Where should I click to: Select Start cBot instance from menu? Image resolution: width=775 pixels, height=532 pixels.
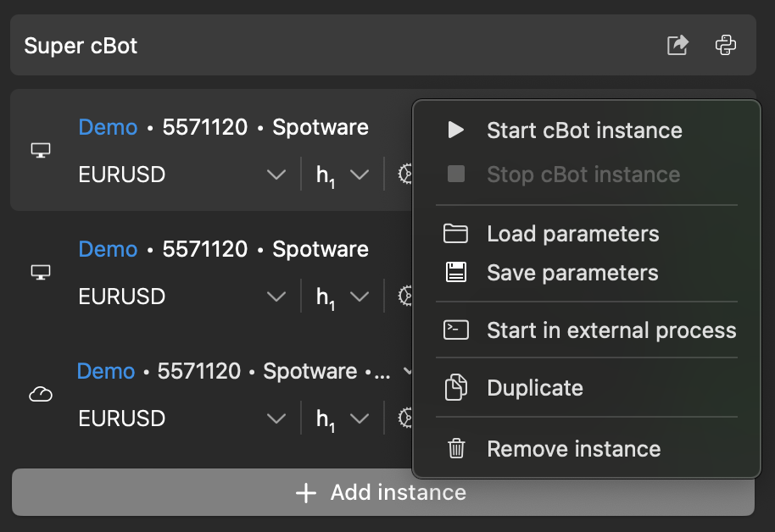[584, 130]
